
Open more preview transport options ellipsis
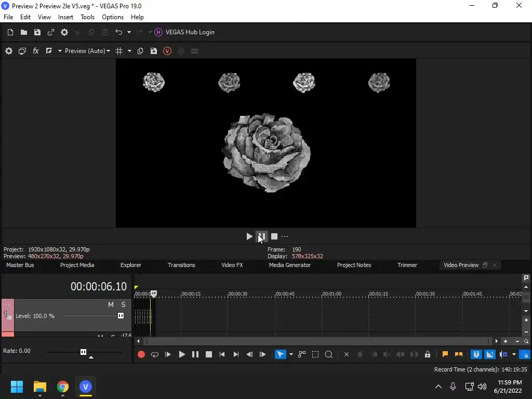coord(285,236)
